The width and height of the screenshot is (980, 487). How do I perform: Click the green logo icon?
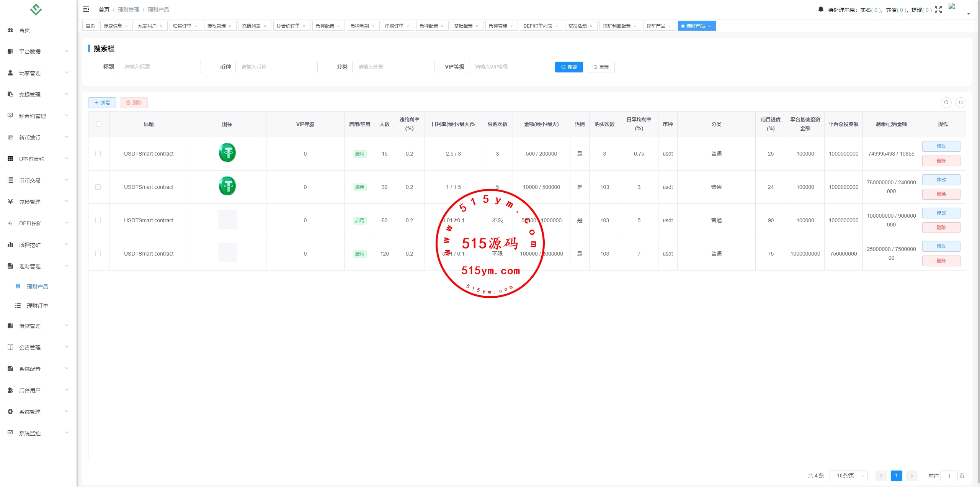(36, 9)
